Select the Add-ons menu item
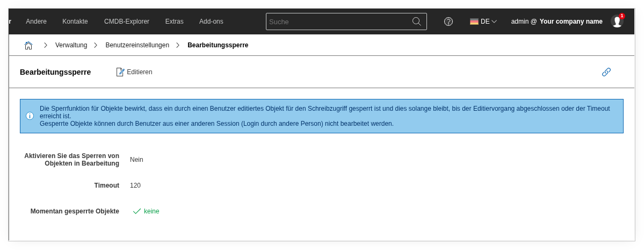644x250 pixels. (211, 22)
